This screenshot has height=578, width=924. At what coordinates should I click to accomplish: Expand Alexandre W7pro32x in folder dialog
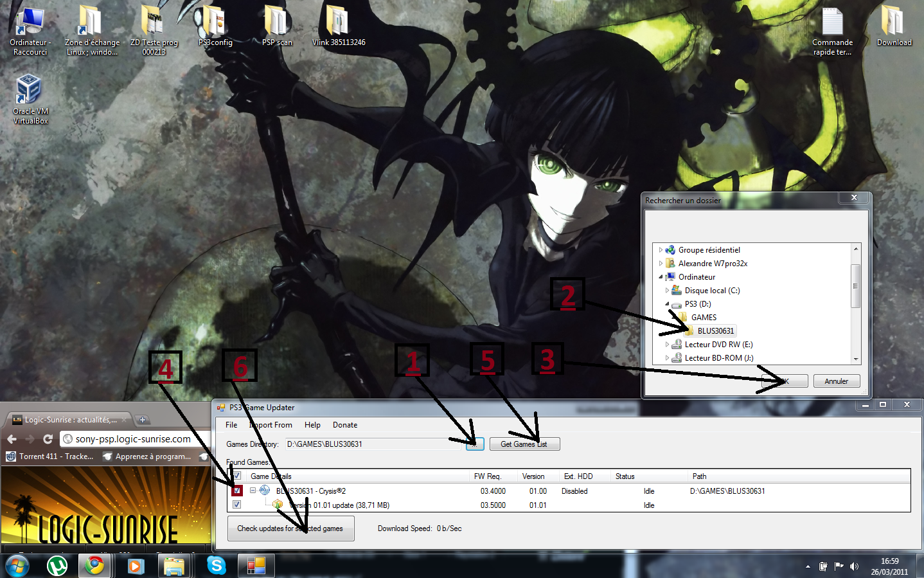coord(660,264)
